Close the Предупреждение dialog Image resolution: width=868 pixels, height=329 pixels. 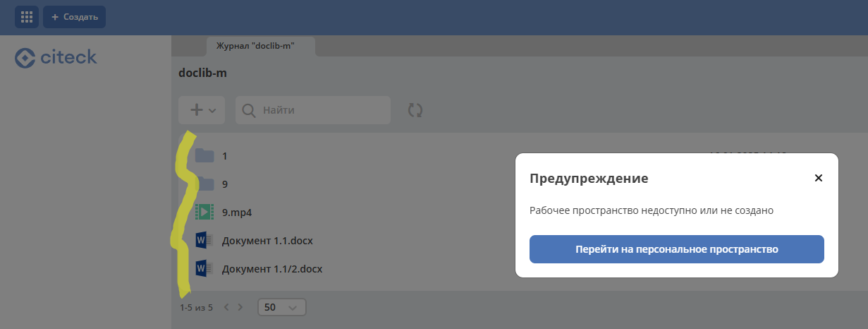(819, 178)
